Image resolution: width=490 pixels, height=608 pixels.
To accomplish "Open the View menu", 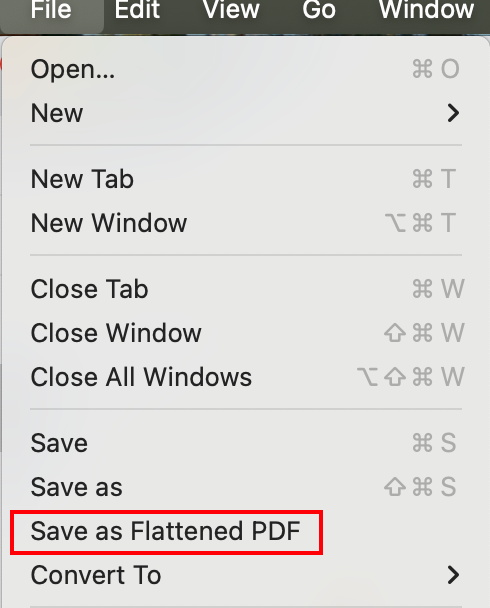I will click(x=231, y=9).
